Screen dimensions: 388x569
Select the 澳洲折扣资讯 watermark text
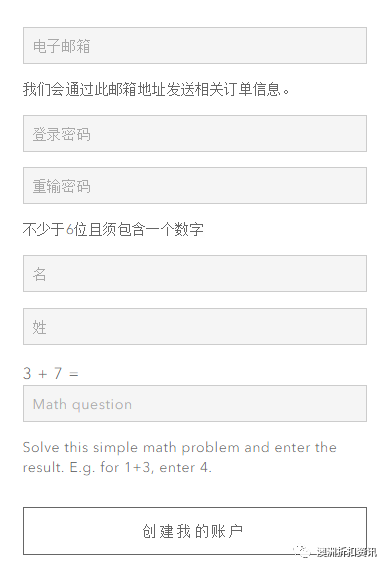[346, 552]
